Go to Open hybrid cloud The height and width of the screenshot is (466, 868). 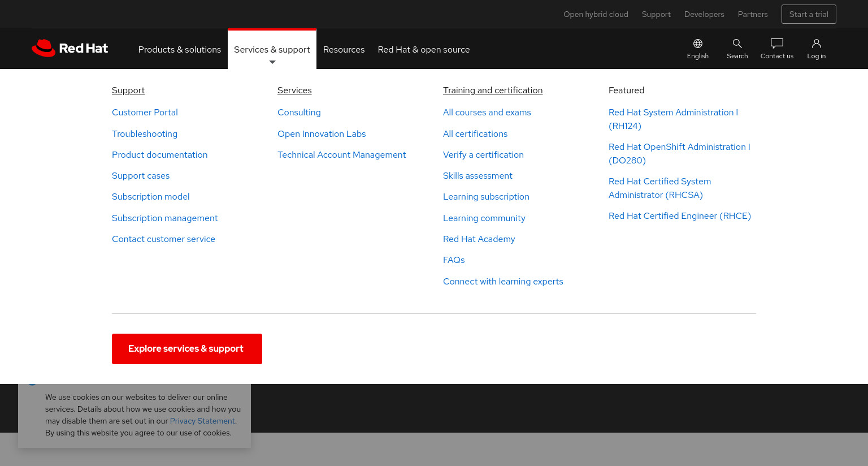click(x=596, y=14)
